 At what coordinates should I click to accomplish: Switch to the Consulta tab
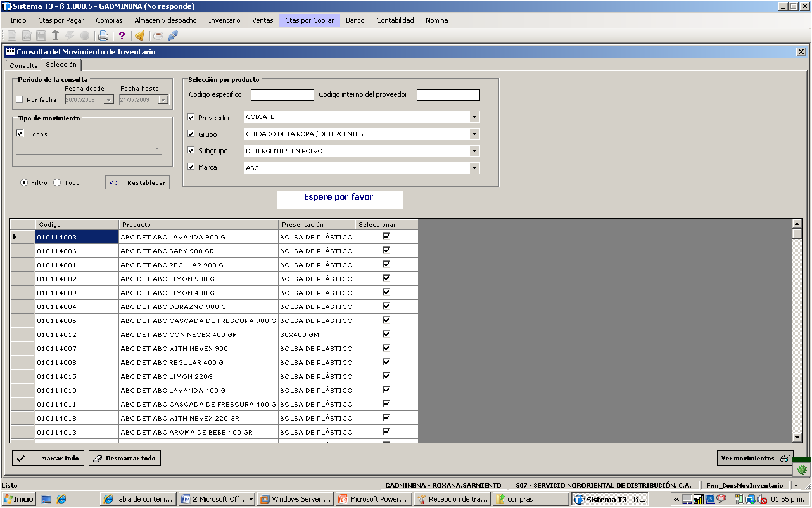point(23,65)
